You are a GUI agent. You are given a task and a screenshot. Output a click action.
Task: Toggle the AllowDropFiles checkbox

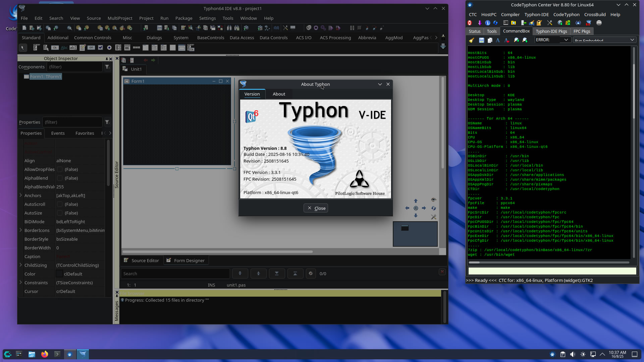(60, 169)
